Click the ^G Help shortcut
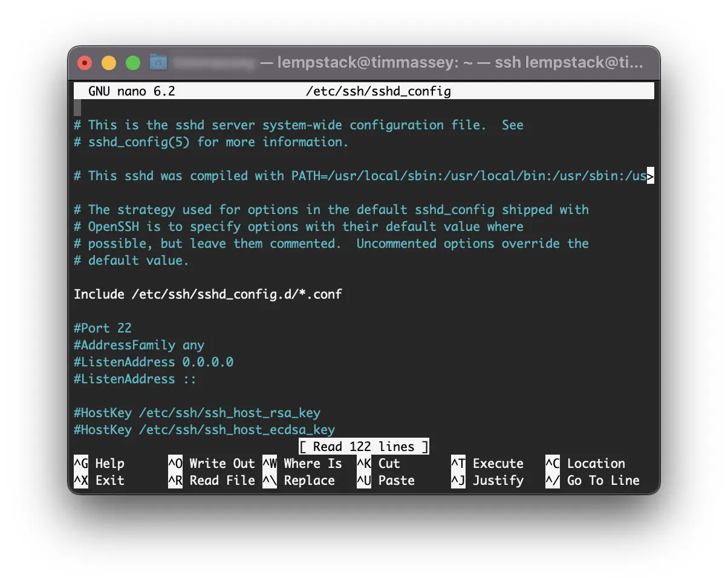 click(99, 464)
